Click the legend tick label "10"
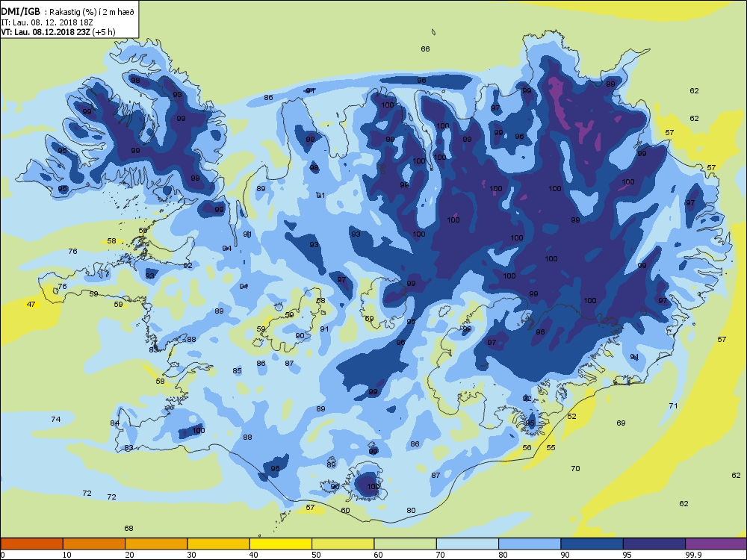The width and height of the screenshot is (747, 560). (66, 554)
